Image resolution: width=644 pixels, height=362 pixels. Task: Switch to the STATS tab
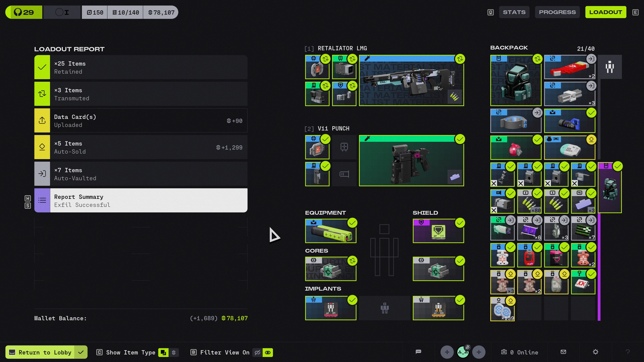(514, 12)
